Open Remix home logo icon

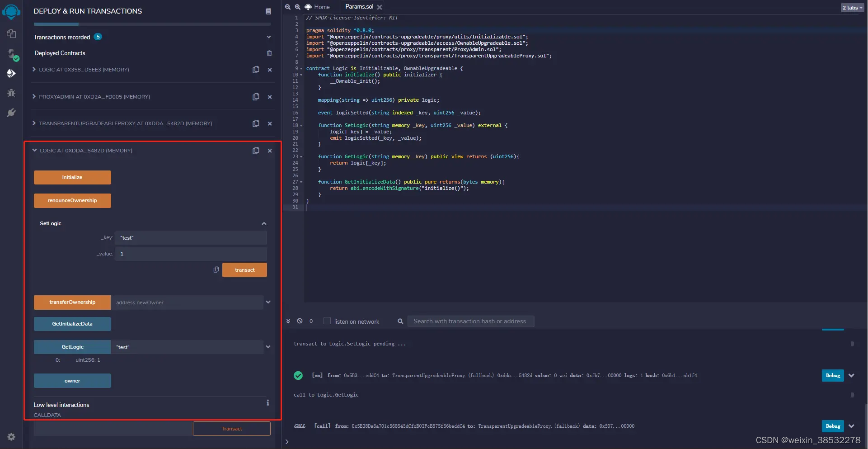pyautogui.click(x=11, y=11)
